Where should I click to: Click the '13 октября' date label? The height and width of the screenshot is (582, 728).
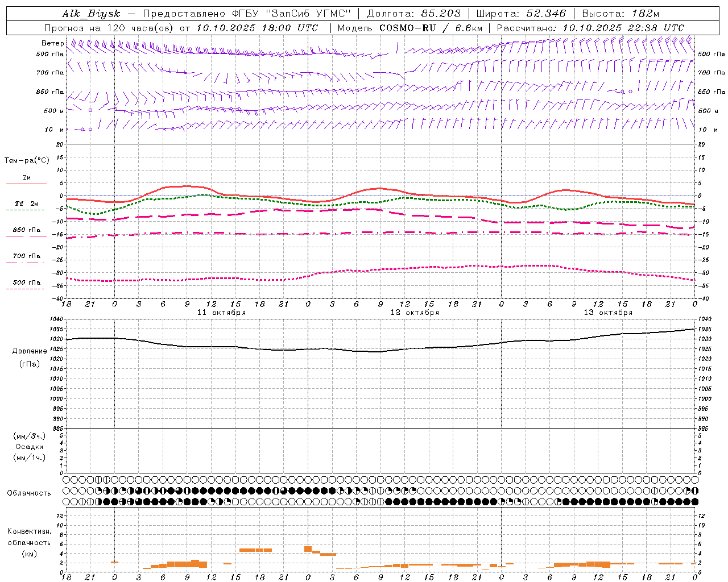pos(608,313)
